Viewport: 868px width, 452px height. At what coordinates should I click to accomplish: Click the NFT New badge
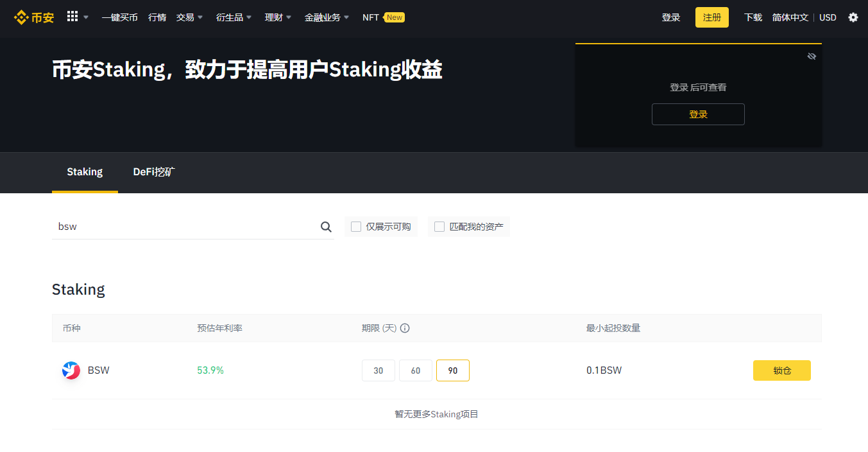coord(395,17)
